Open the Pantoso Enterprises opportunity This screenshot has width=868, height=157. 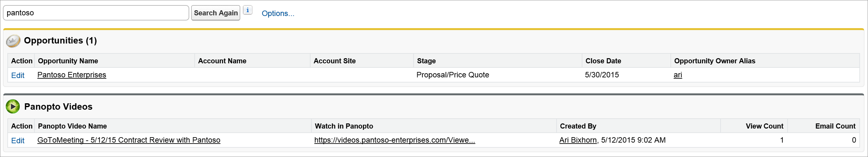coord(72,75)
